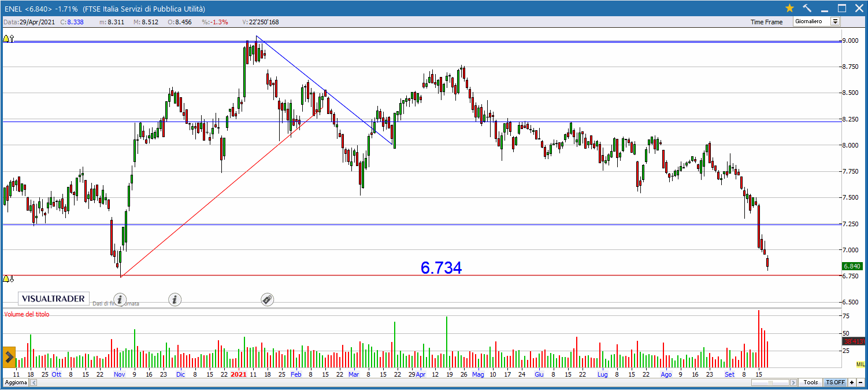The width and height of the screenshot is (868, 390).
Task: Click the red 38'413 volume value
Action: tap(853, 341)
